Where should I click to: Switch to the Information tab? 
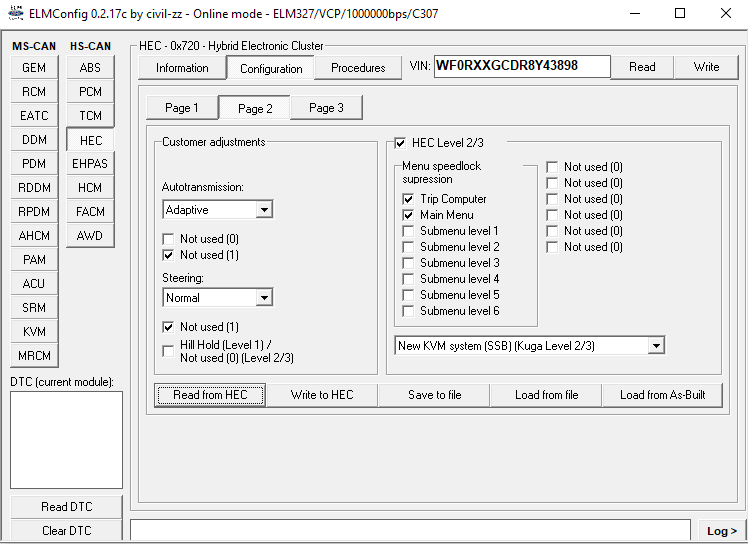pyautogui.click(x=182, y=68)
